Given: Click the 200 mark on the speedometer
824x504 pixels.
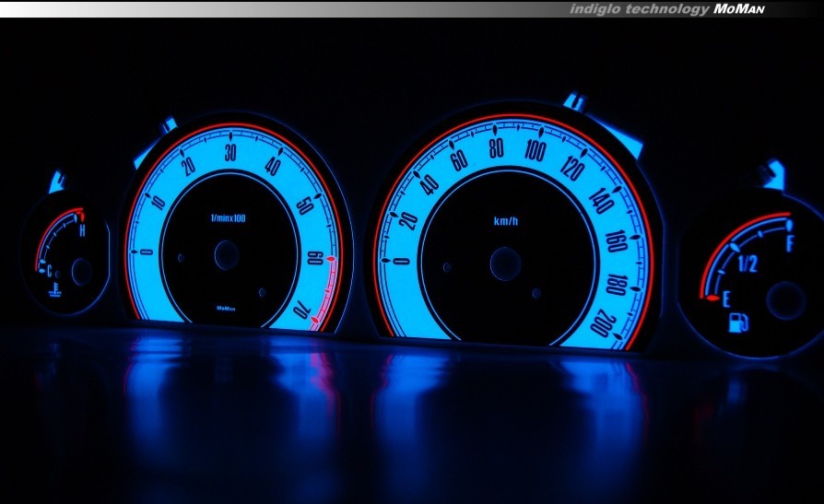Looking at the screenshot, I should coord(605,323).
